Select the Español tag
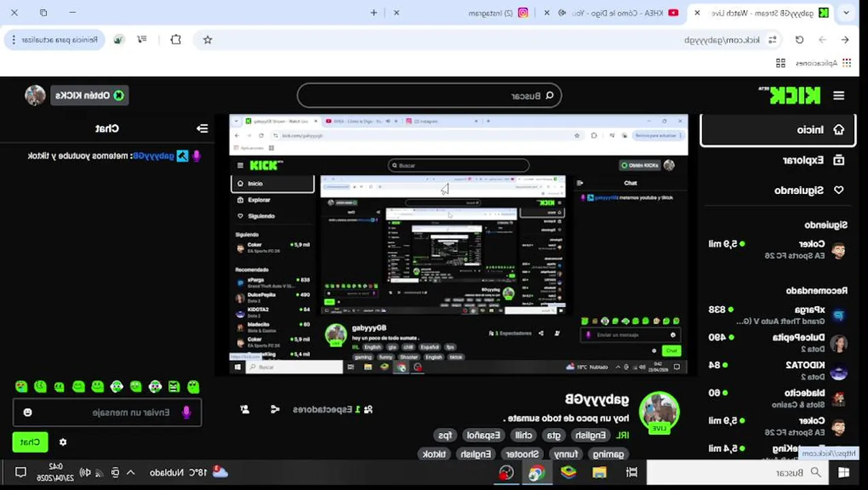This screenshot has width=868, height=490. 483,436
